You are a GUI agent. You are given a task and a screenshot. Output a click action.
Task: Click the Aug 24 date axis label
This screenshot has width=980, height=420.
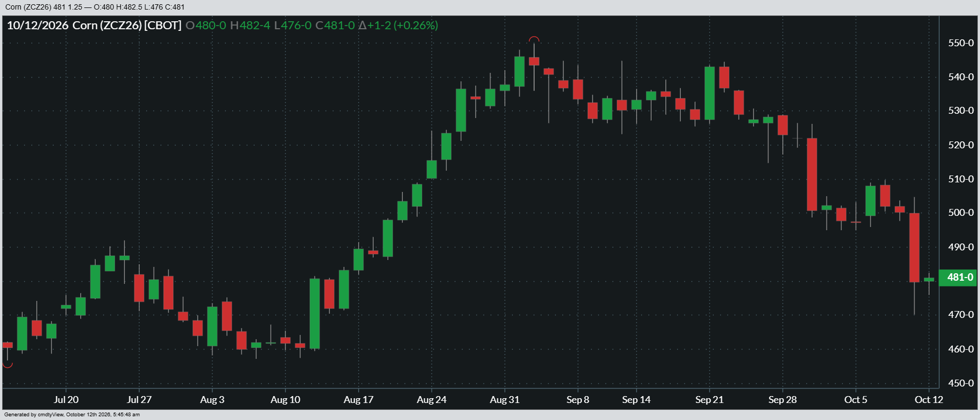click(x=432, y=400)
